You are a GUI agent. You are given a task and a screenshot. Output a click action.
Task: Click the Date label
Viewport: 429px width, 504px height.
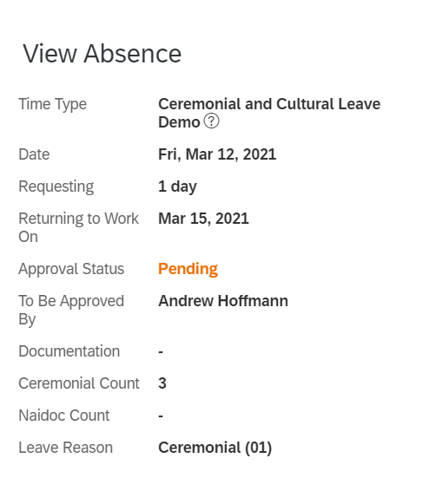34,154
